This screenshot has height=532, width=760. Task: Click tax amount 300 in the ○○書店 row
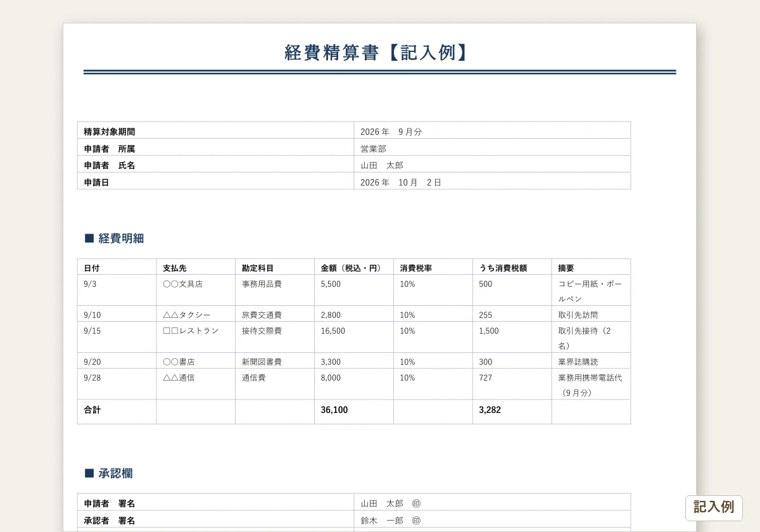(x=485, y=362)
